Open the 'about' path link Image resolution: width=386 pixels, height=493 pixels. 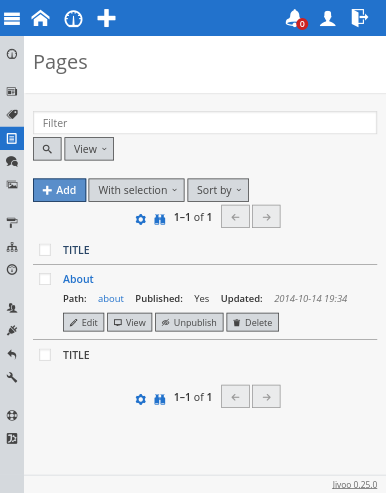click(x=111, y=299)
